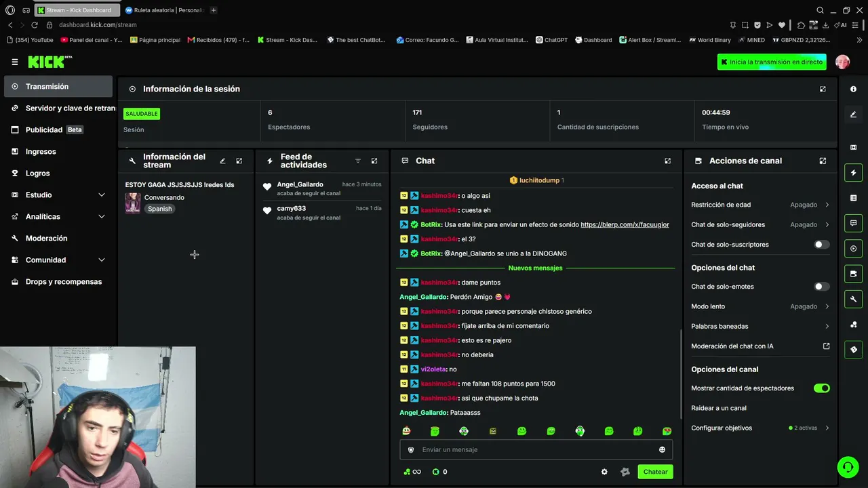Viewport: 868px width, 488px height.
Task: Toggle Chat de solo-emotes switch
Action: coord(821,287)
